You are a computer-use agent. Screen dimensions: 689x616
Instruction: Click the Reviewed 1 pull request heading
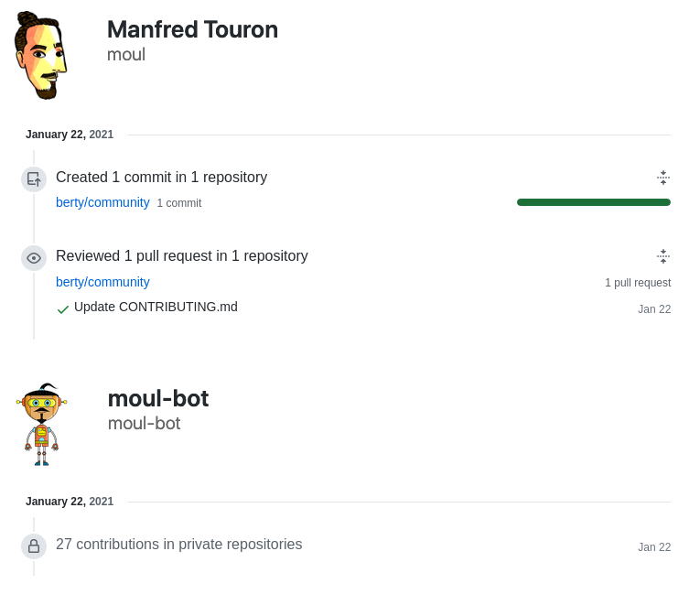pyautogui.click(x=182, y=256)
